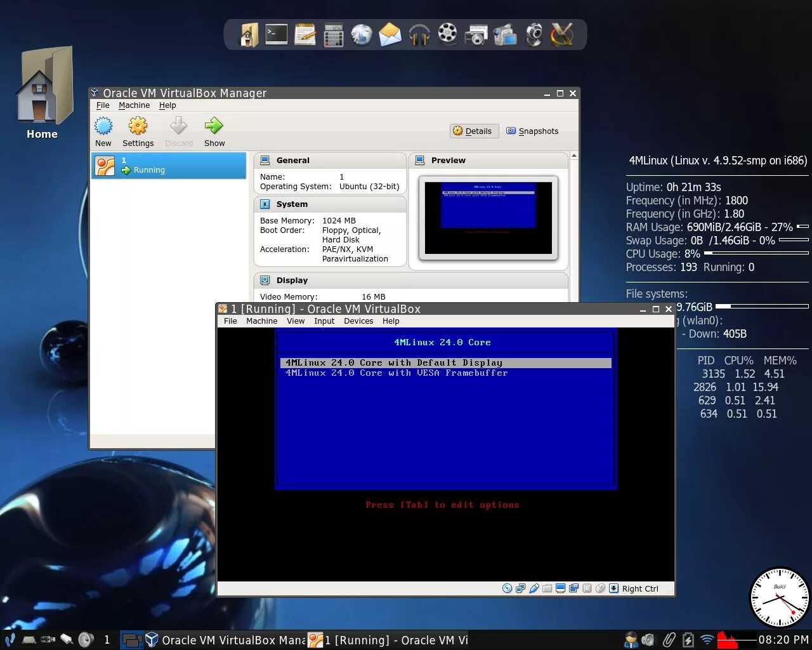Switch to Oracle VM VirtualBox Manager taskbar entry
Screen dimensions: 812x650
tap(225, 640)
